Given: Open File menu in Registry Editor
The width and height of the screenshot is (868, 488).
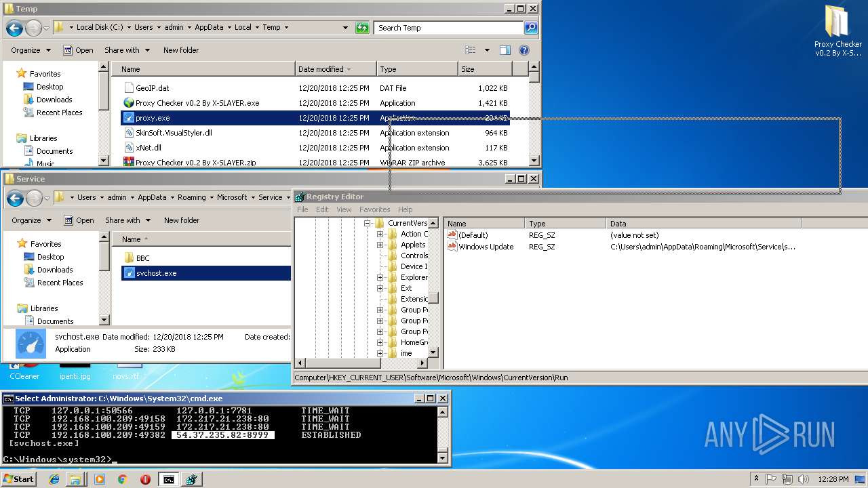Looking at the screenshot, I should coord(302,209).
